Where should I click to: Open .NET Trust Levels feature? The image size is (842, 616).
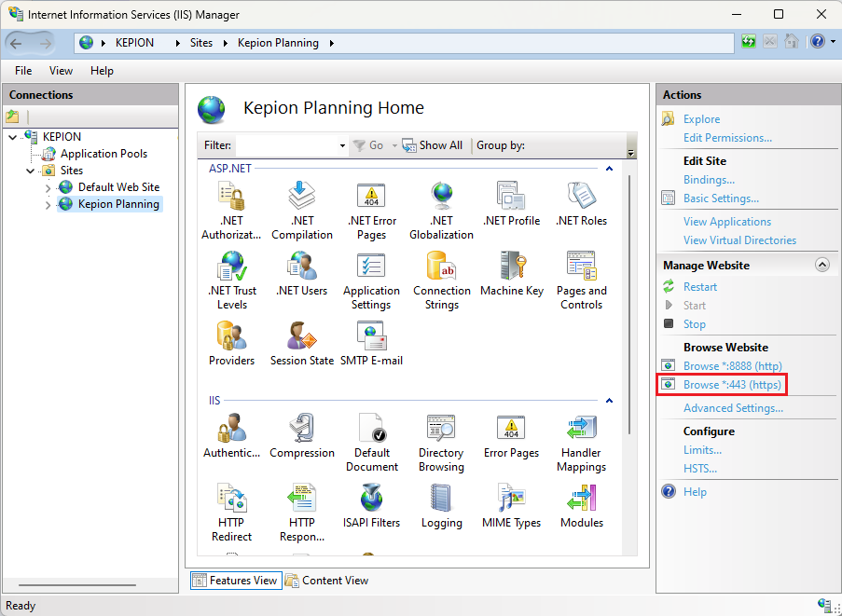pos(232,281)
